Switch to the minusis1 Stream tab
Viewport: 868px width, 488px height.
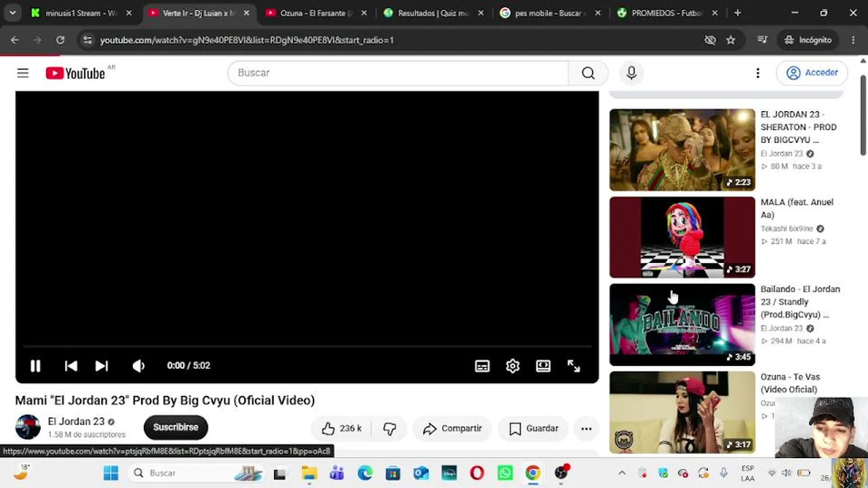(82, 13)
